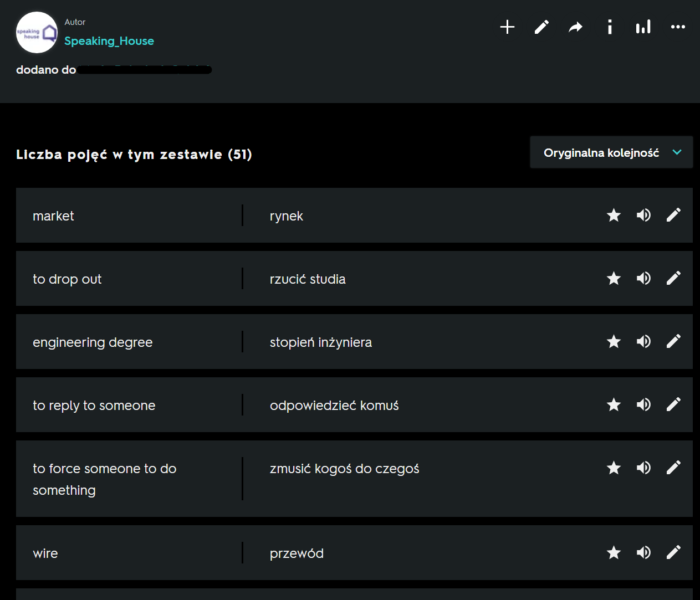Click the redacted 'dodano do' folder link

pos(144,70)
